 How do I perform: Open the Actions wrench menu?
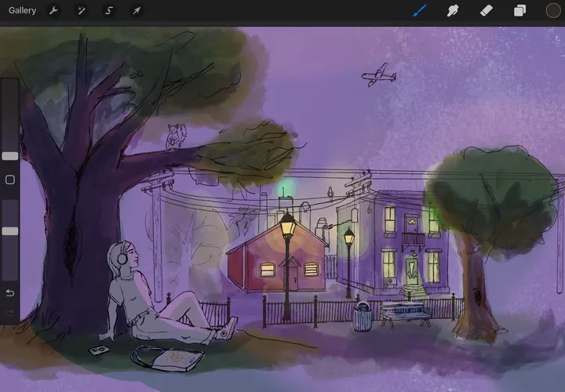point(53,11)
